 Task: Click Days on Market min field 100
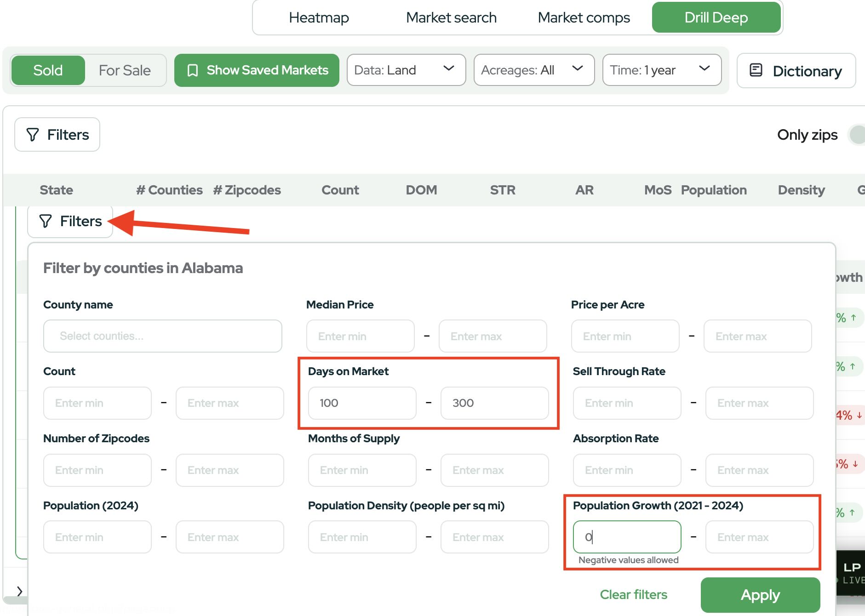362,403
